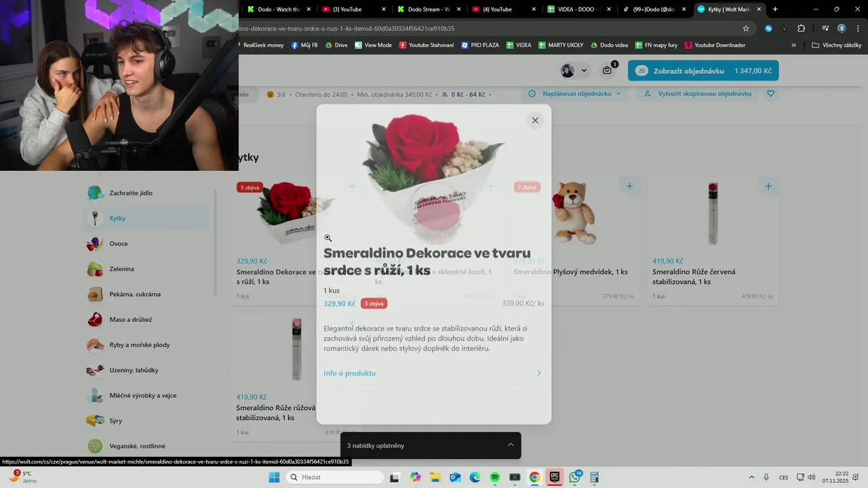Open Můj FB bookmark
The image size is (868, 488).
pyautogui.click(x=304, y=45)
